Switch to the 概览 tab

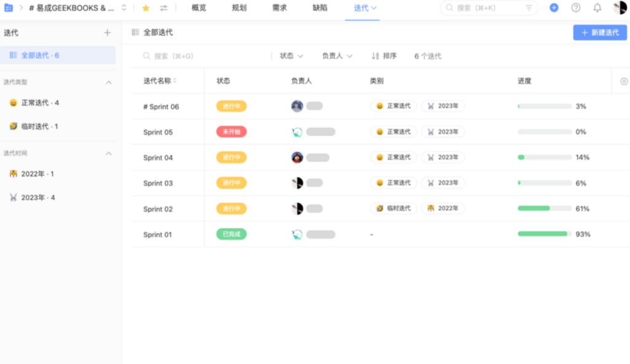pyautogui.click(x=198, y=8)
